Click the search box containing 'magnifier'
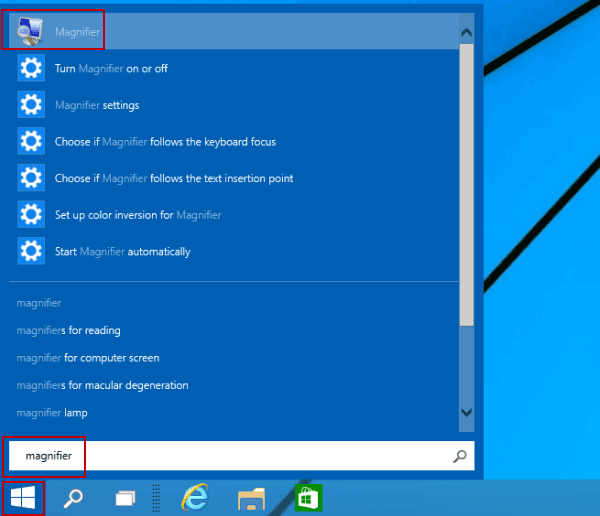 (241, 456)
